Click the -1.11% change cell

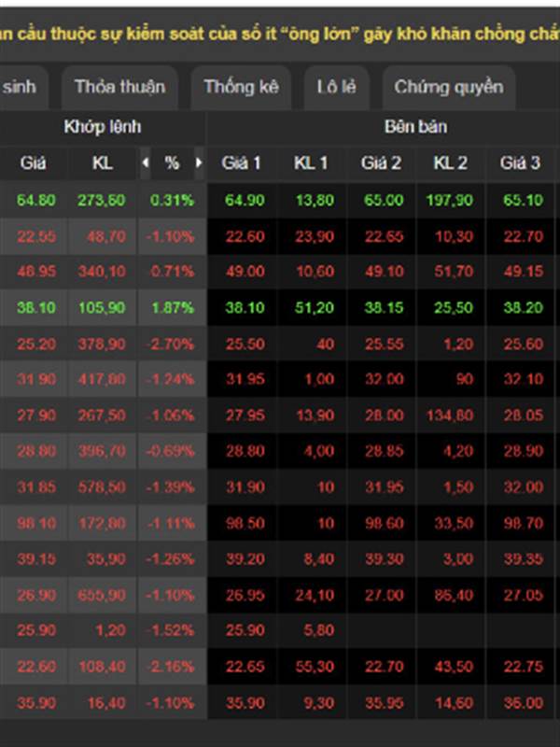point(171,523)
